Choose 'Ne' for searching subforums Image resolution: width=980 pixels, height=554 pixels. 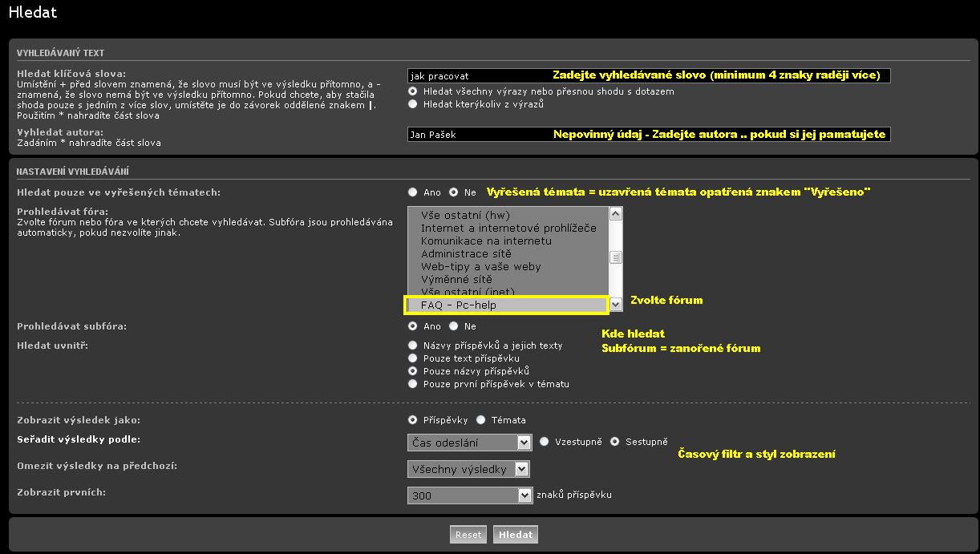[454, 326]
